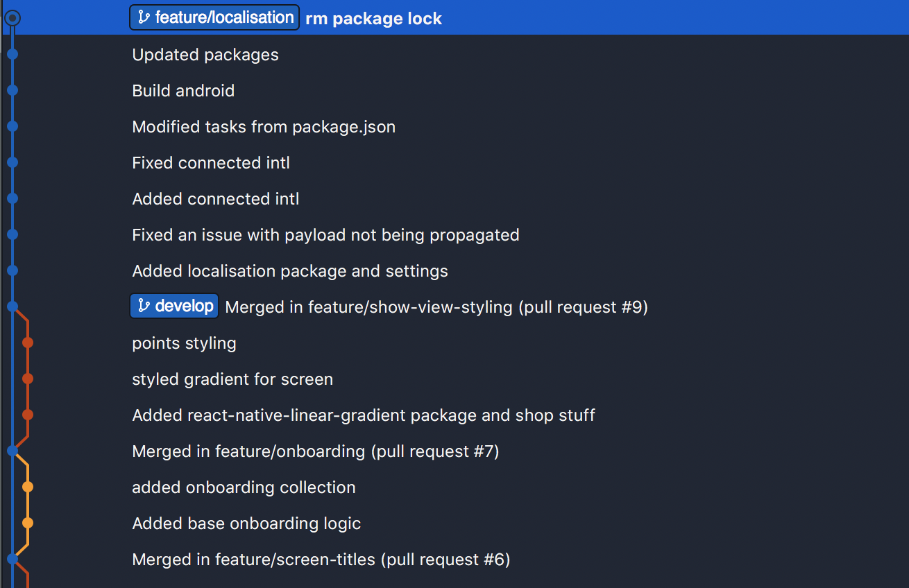Click orange node for added onboarding collection

pyautogui.click(x=28, y=487)
